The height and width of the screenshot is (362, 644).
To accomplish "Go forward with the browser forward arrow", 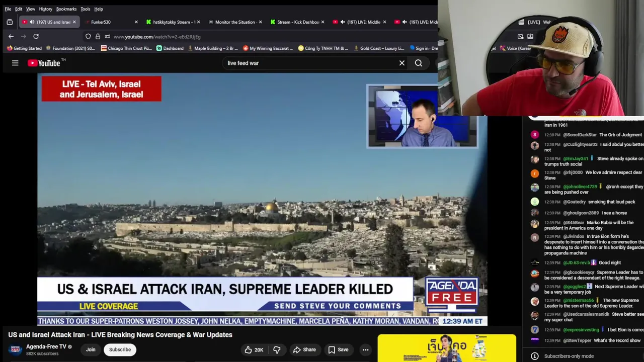I will tap(23, 36).
